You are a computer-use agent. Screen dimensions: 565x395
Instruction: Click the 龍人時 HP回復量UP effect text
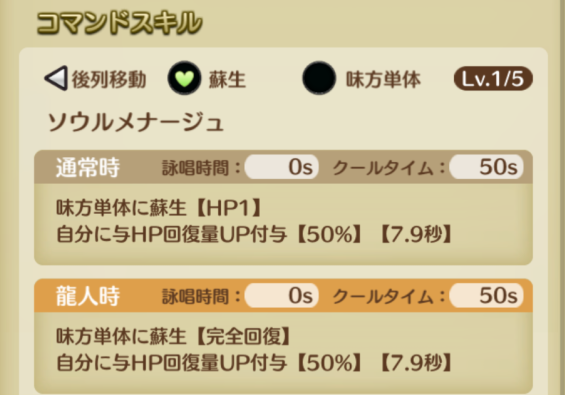254,363
